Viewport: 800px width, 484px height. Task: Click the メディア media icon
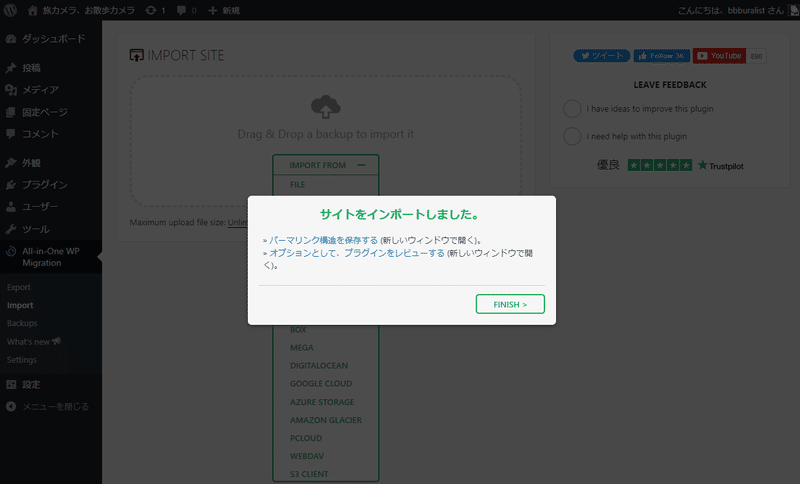11,90
